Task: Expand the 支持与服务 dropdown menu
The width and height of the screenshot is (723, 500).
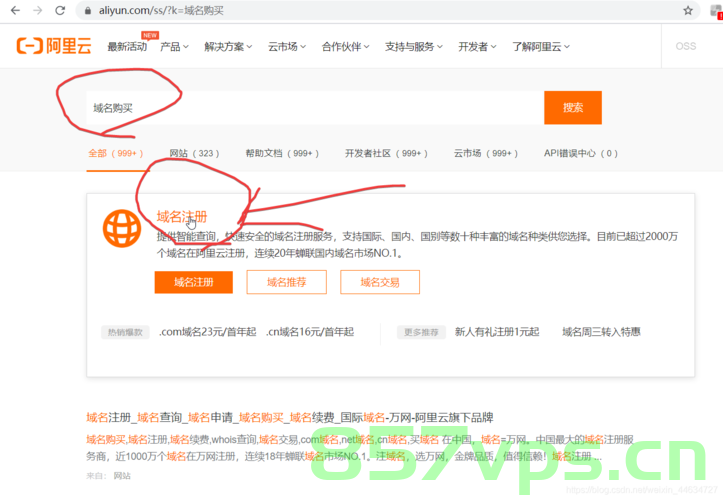Action: (x=414, y=47)
